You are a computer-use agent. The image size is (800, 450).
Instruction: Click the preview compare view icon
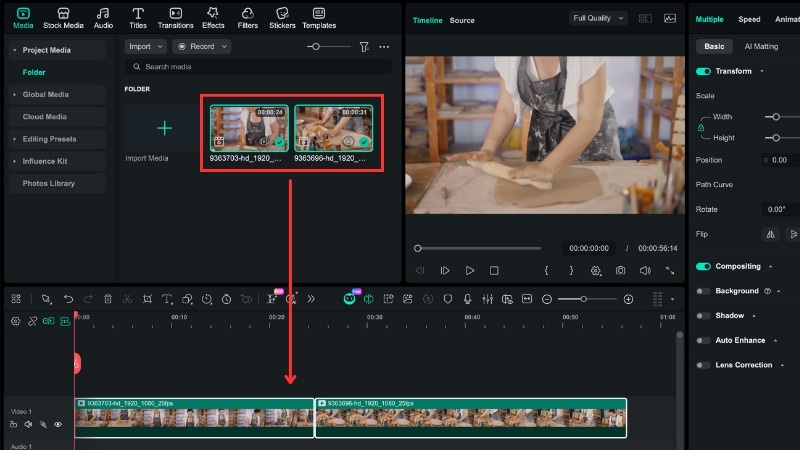coord(645,18)
